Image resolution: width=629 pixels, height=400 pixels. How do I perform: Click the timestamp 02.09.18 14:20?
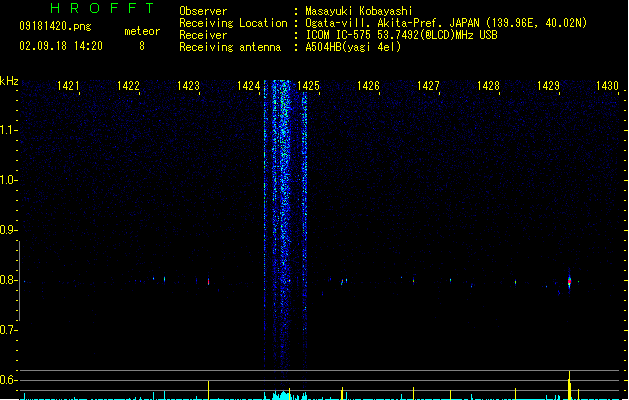(61, 46)
